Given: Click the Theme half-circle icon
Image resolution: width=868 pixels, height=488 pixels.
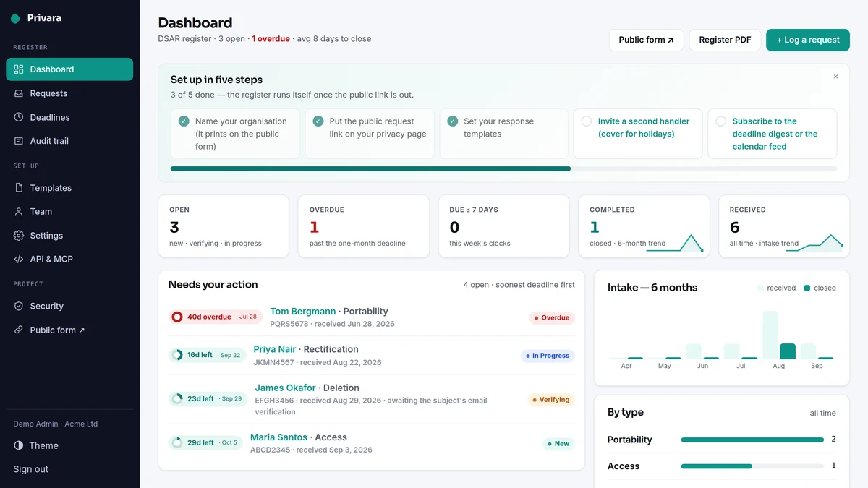Looking at the screenshot, I should (x=19, y=445).
